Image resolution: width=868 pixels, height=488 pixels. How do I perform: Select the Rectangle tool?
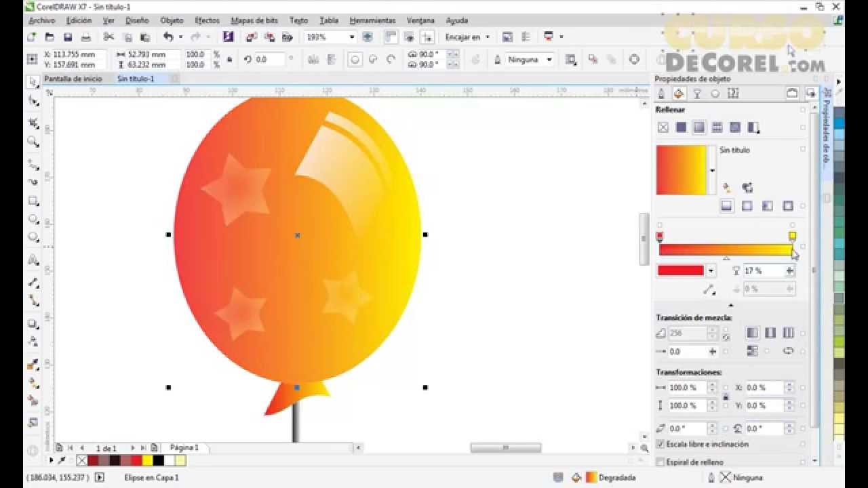(x=33, y=201)
